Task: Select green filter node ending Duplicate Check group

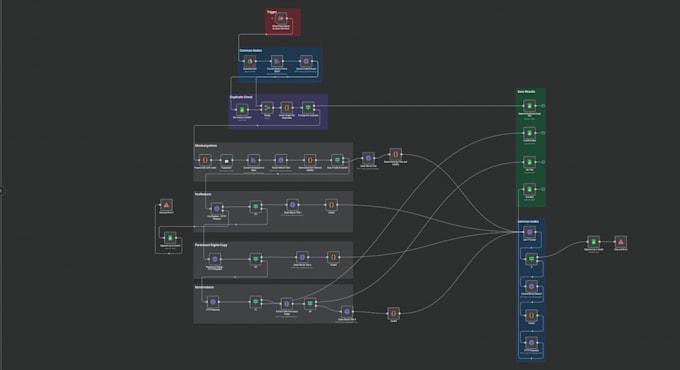Action: click(x=308, y=107)
